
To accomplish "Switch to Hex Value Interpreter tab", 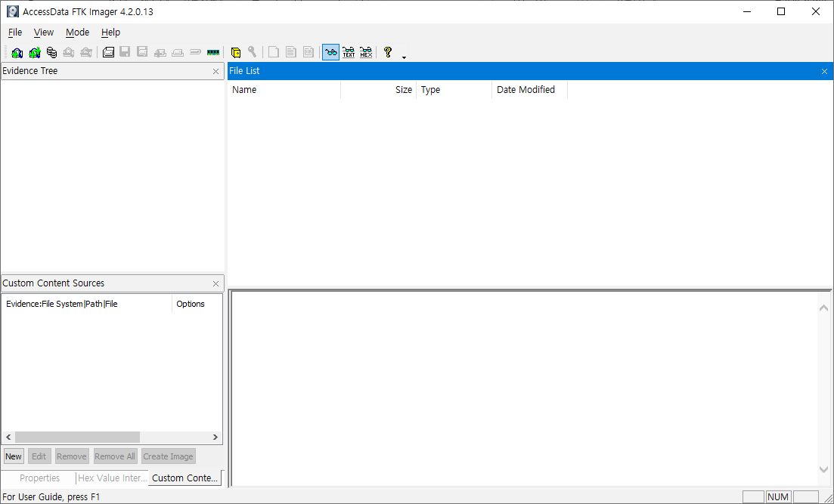I will pos(112,478).
